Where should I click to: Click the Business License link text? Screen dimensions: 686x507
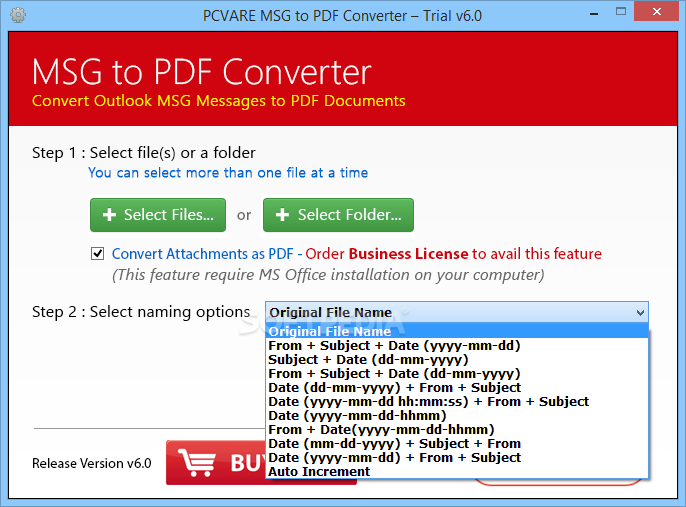click(408, 254)
